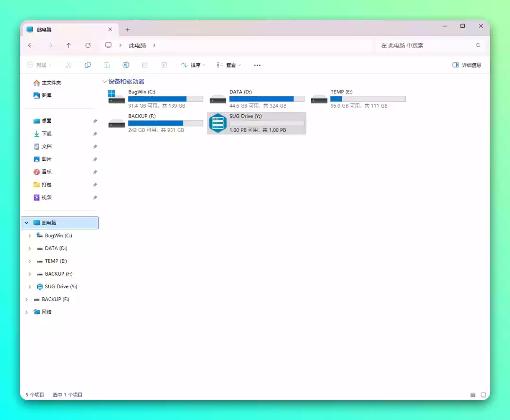
Task: Open the 查看 view dropdown menu
Action: pos(229,65)
